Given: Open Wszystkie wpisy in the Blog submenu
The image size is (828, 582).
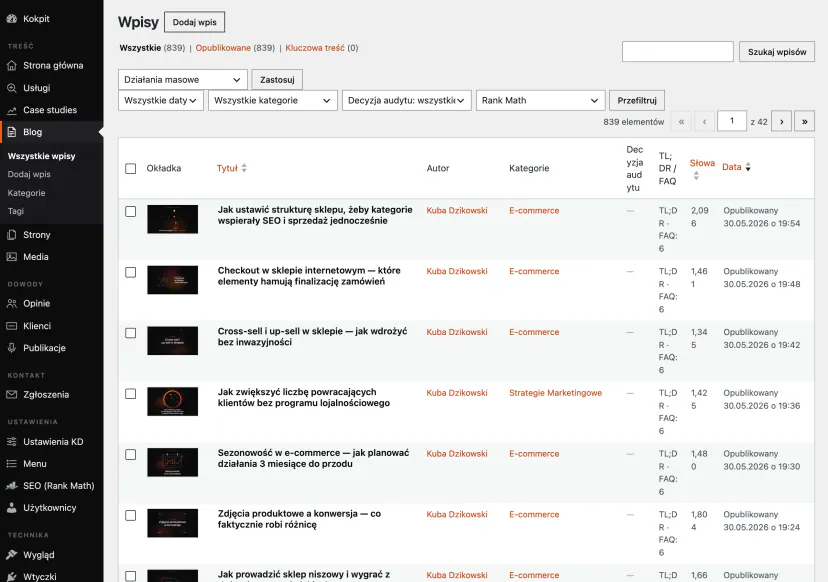Looking at the screenshot, I should 42,156.
